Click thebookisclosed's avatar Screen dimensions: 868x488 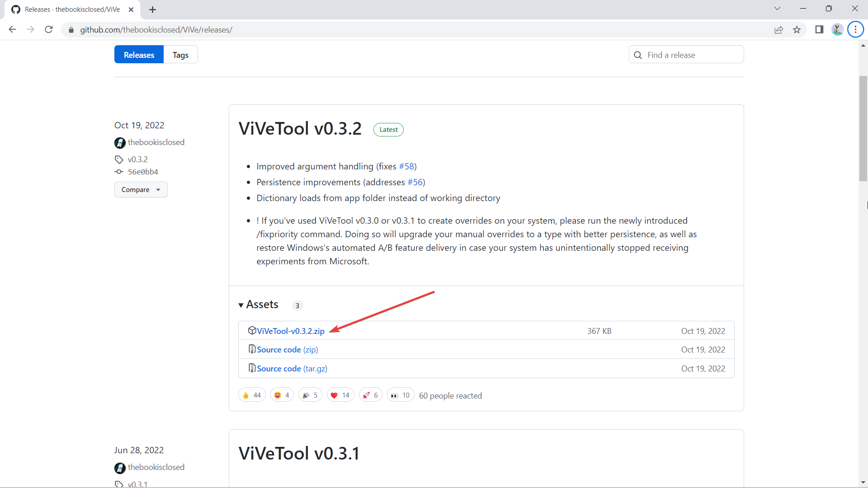(119, 143)
